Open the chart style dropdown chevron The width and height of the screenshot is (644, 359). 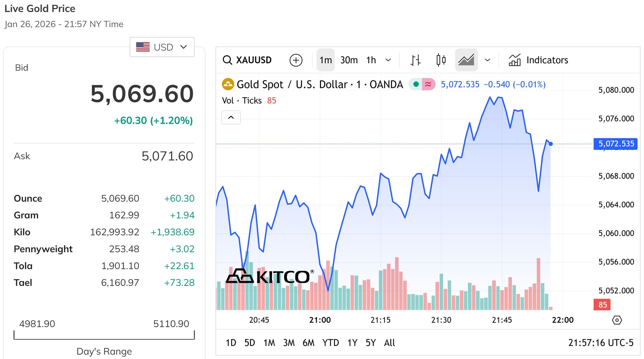click(x=487, y=60)
